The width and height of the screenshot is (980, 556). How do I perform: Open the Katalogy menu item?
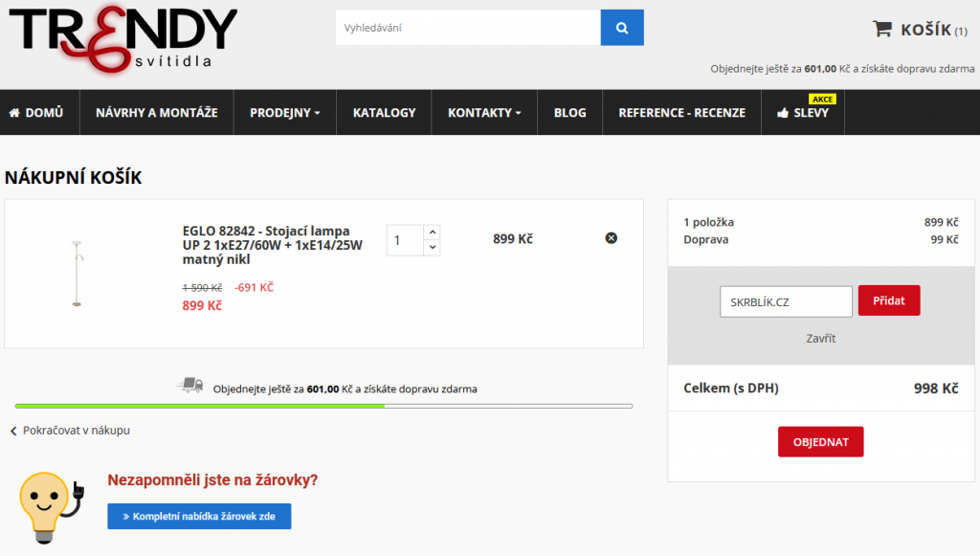click(x=385, y=113)
